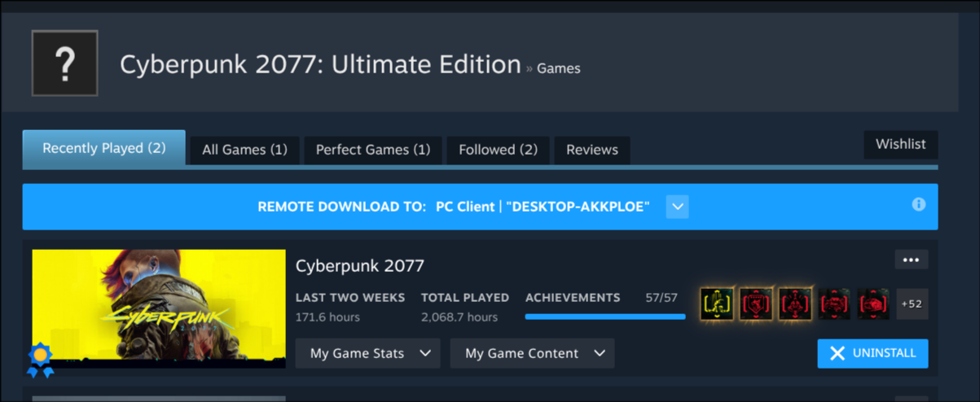Click the third achievement icon
The width and height of the screenshot is (980, 402).
tap(795, 304)
